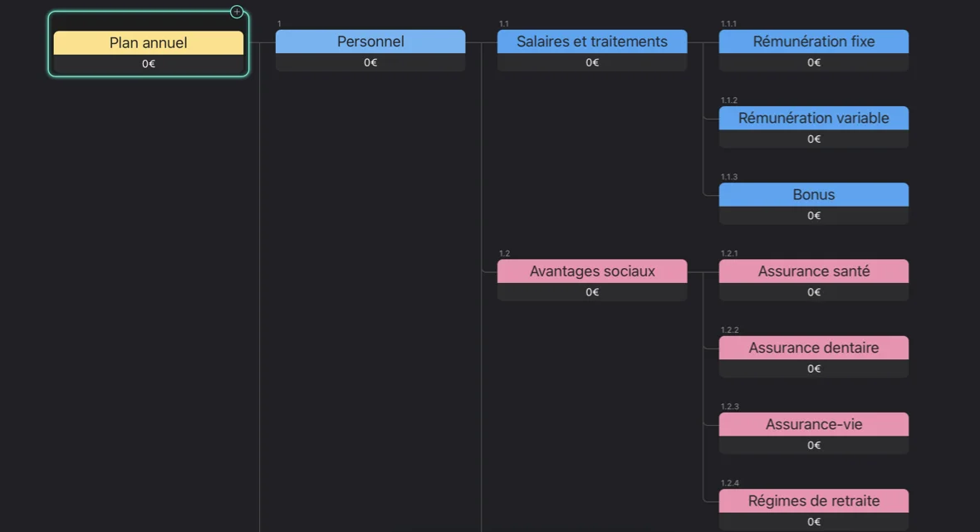This screenshot has width=980, height=532.
Task: Select the Personnel node
Action: (x=370, y=41)
